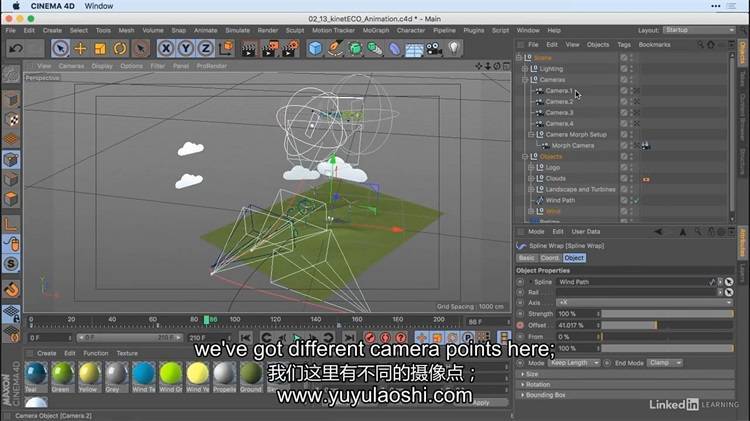The width and height of the screenshot is (750, 421).
Task: Open the MoGraph menu
Action: coord(376,30)
